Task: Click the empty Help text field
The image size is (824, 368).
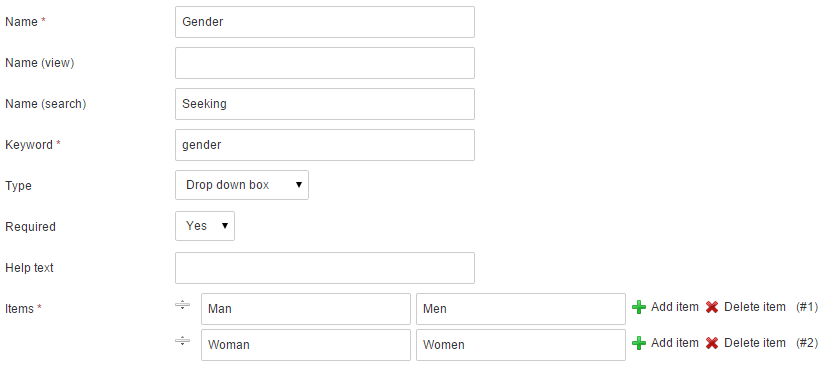Action: (x=325, y=268)
